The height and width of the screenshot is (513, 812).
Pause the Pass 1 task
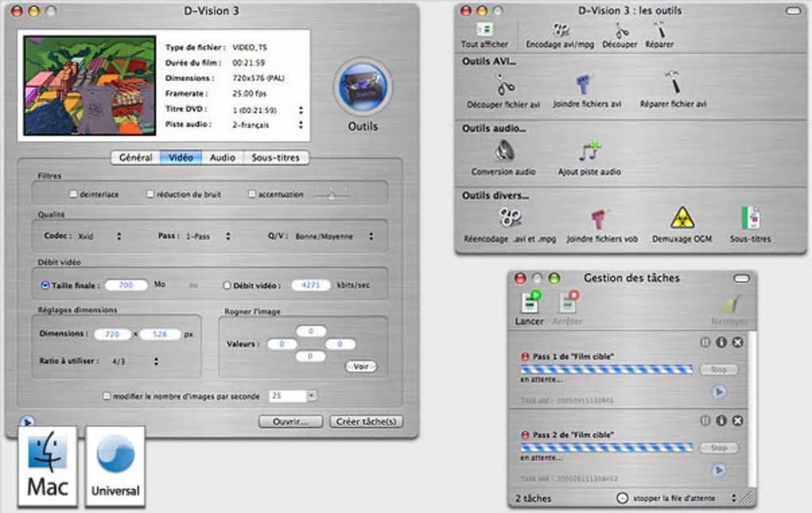click(705, 342)
